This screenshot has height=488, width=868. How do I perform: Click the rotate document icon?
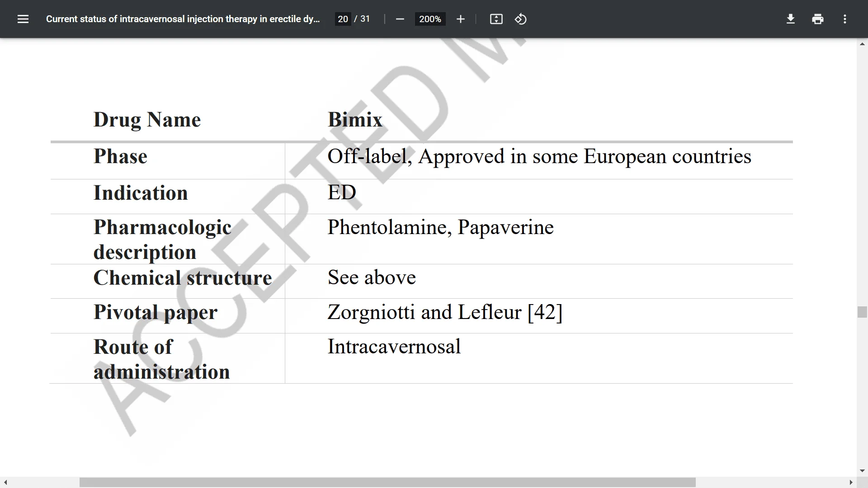[x=520, y=19]
